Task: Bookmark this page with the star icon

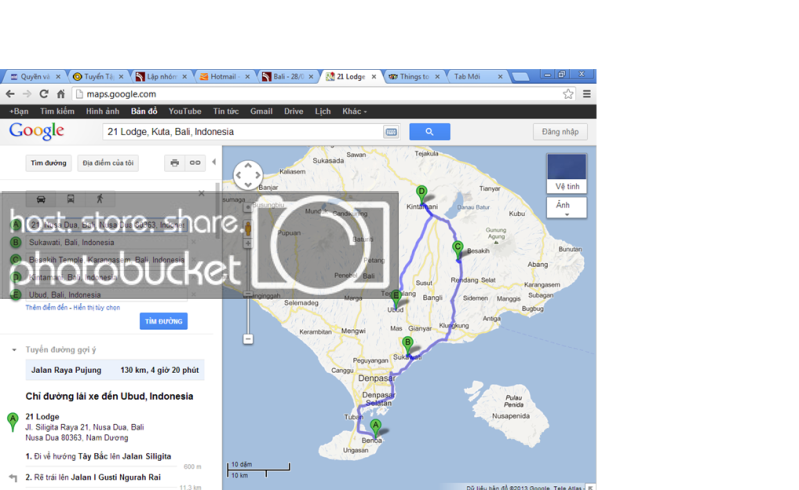Action: tap(568, 94)
